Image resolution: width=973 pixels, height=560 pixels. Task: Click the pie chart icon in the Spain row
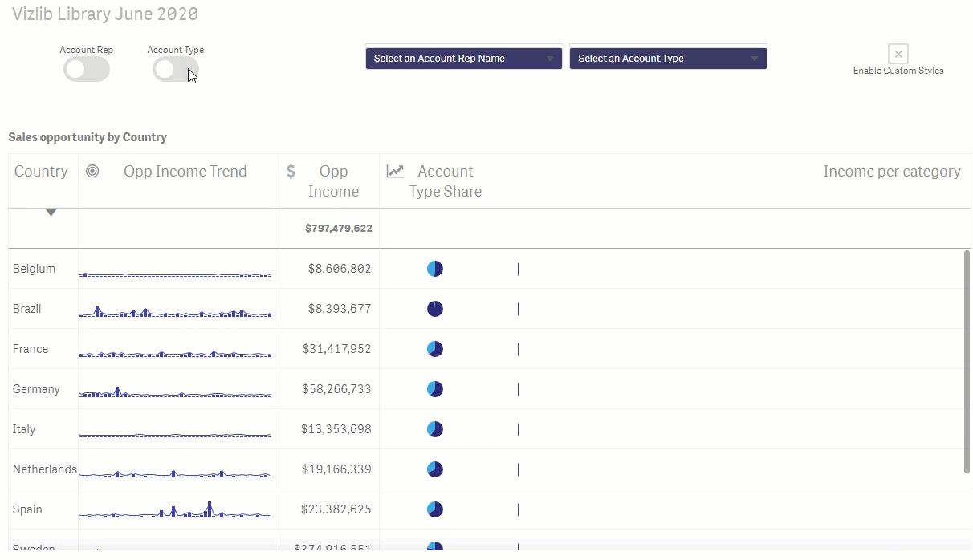tap(435, 509)
